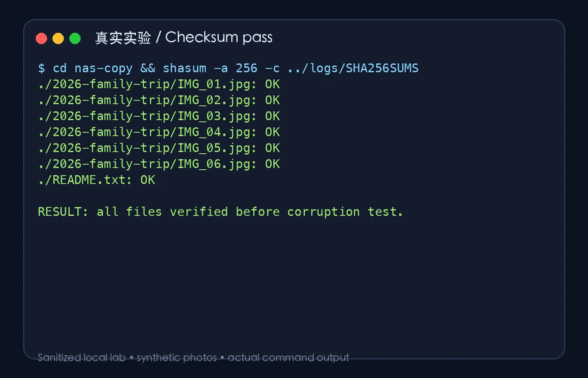The width and height of the screenshot is (588, 378).
Task: Click the 'actual command output' footer text
Action: (x=288, y=357)
